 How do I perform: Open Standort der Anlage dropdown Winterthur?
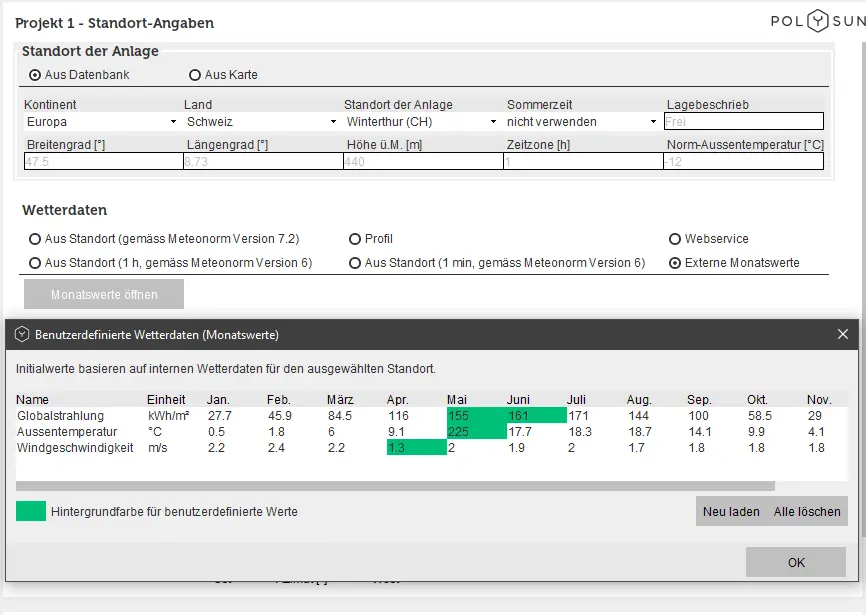point(421,121)
